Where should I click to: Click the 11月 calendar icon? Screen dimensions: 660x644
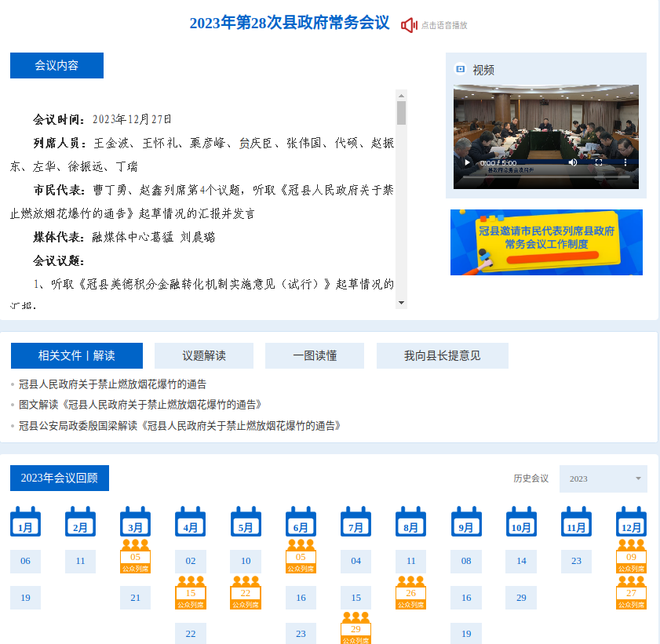click(x=576, y=522)
